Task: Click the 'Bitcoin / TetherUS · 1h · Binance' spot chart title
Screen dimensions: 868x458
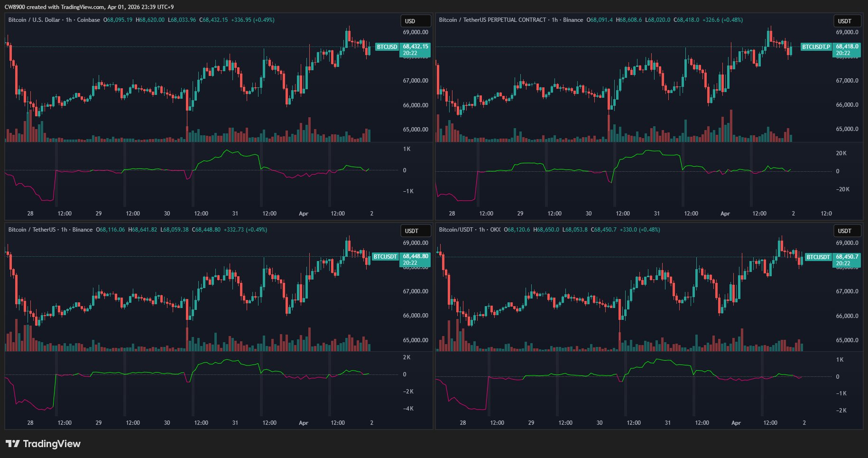Action: pos(50,230)
